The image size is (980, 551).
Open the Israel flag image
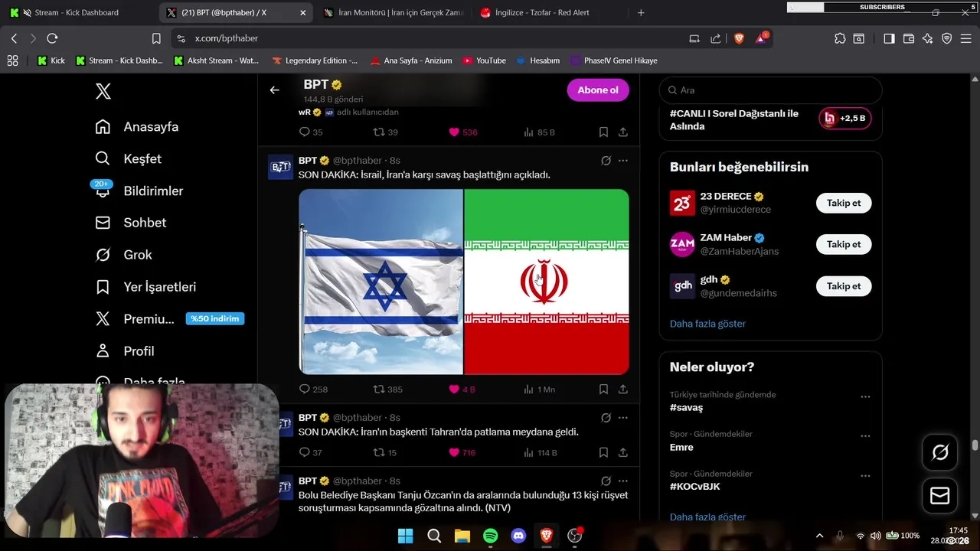click(x=381, y=282)
